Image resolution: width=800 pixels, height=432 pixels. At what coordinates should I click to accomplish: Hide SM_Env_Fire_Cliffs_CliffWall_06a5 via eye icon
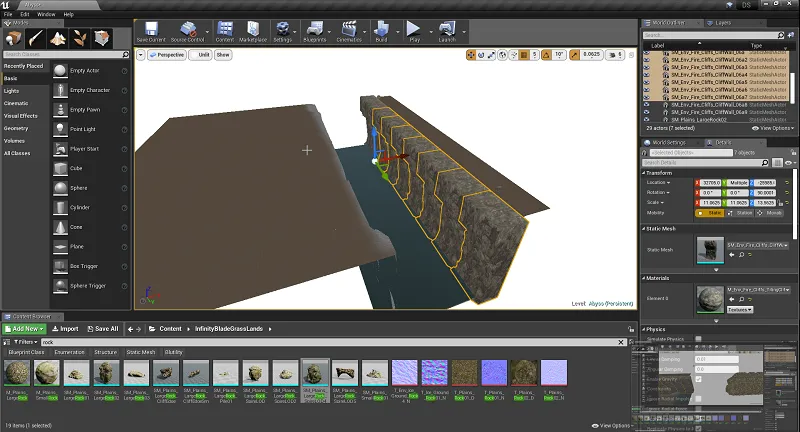point(646,82)
